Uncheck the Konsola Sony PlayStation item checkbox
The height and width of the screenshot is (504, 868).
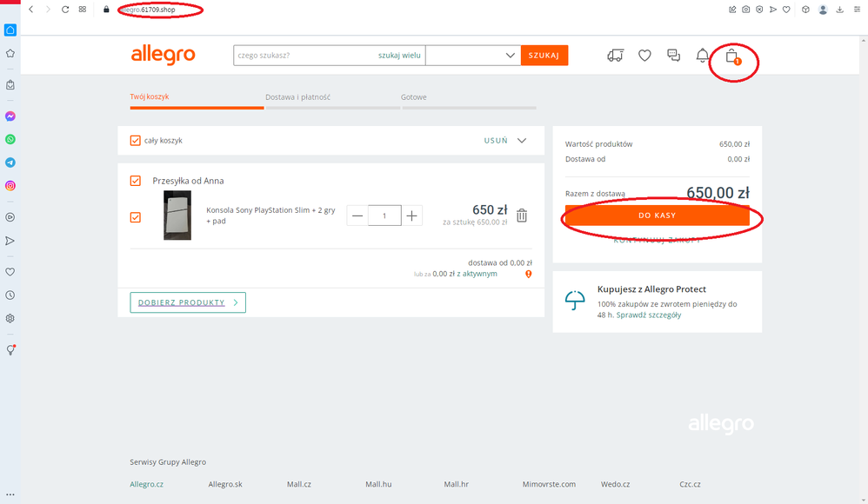[135, 217]
